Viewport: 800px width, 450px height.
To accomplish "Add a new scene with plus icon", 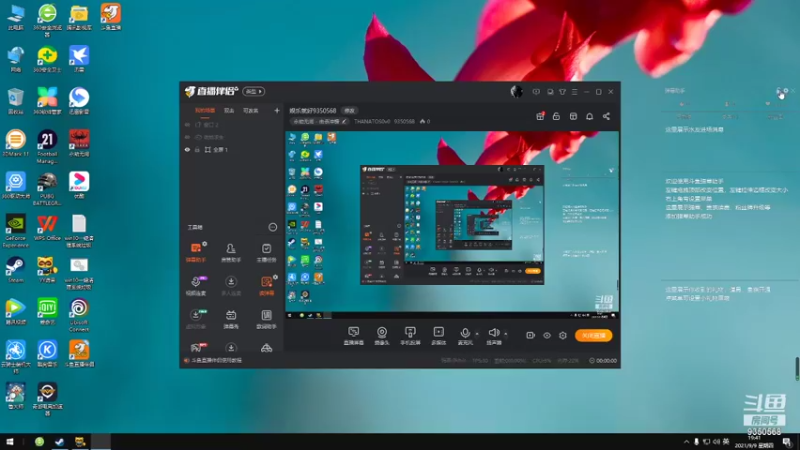I will (x=277, y=110).
